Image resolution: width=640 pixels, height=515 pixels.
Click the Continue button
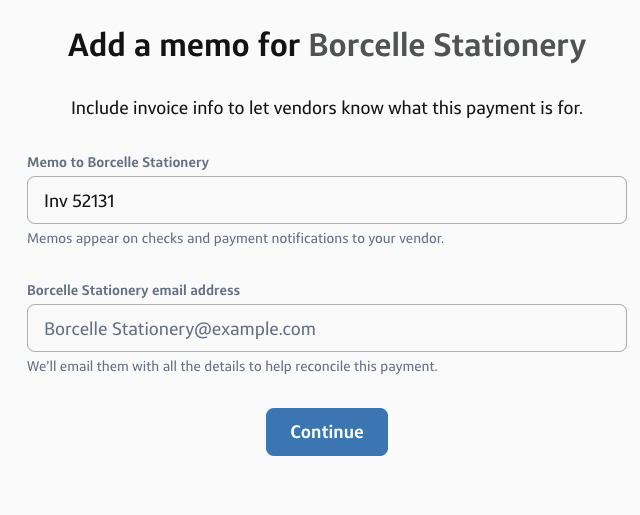tap(326, 432)
